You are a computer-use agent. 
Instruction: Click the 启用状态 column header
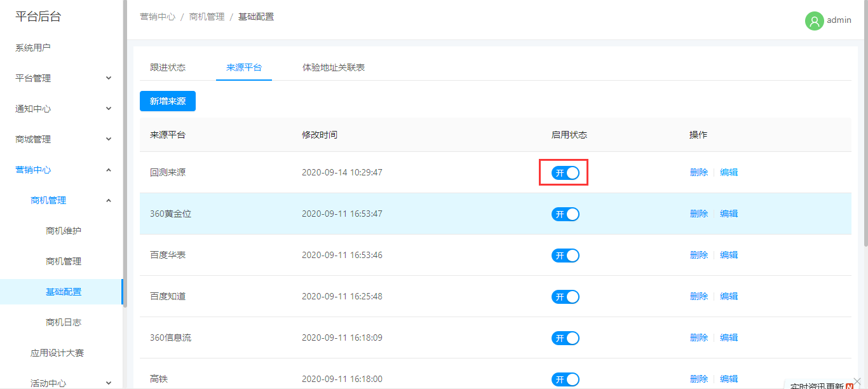569,135
